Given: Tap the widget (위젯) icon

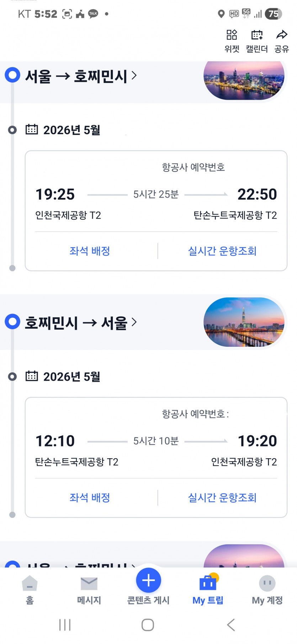Looking at the screenshot, I should click(x=232, y=41).
